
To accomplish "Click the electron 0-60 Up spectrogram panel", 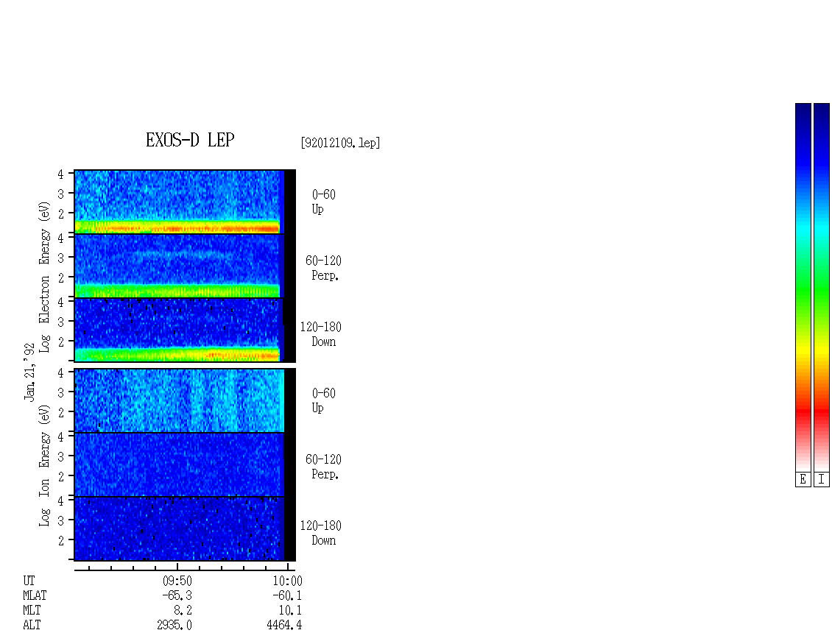I will [x=185, y=202].
